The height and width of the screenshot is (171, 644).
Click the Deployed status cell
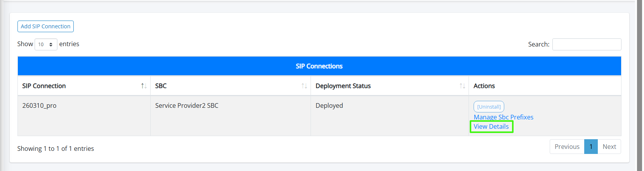point(329,105)
